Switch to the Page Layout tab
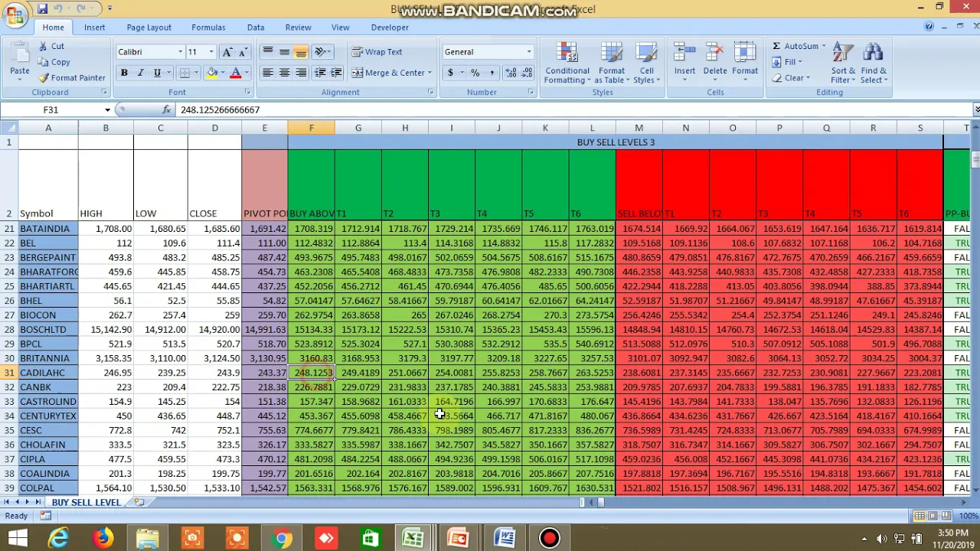Screen dimensions: 980x551 [149, 28]
